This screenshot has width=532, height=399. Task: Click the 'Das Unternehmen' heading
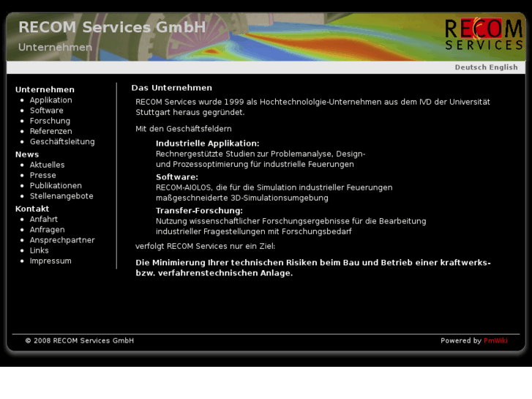click(172, 88)
